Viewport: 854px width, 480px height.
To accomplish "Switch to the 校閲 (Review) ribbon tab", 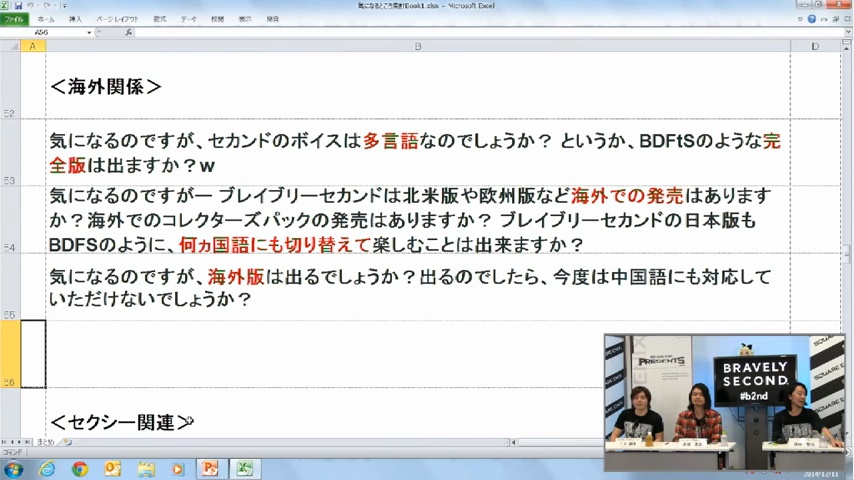I will [x=217, y=19].
